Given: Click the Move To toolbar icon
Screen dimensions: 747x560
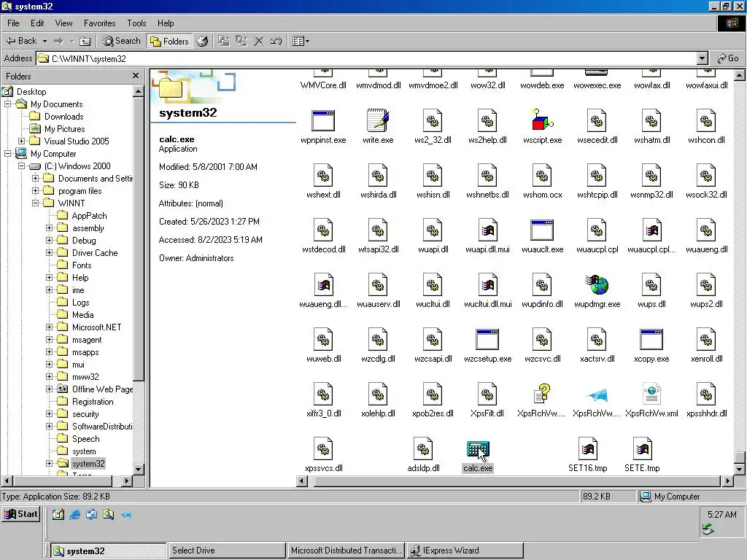Looking at the screenshot, I should coord(224,41).
